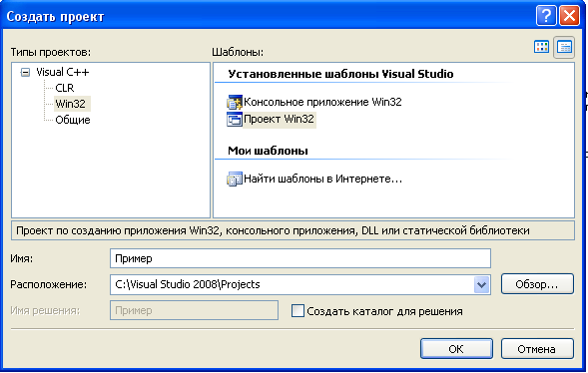Close the Создать проект dialog
Screen dimensions: 588x373
pyautogui.click(x=569, y=16)
